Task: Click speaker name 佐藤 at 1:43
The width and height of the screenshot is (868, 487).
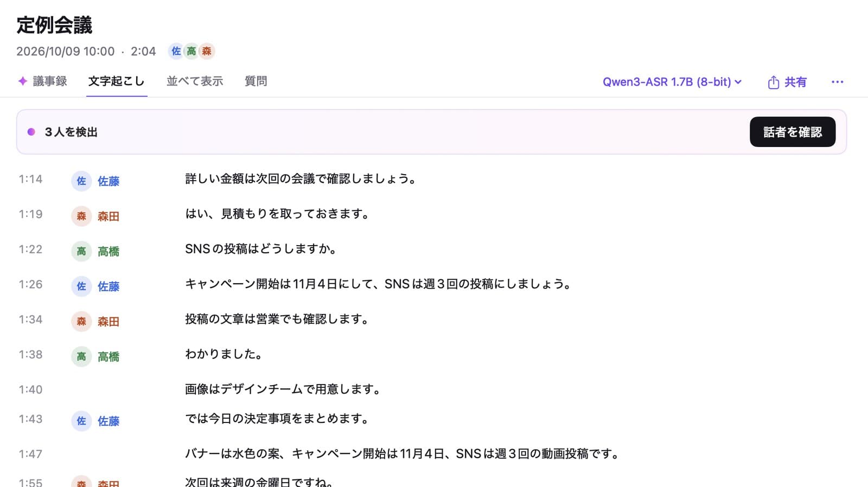Action: click(x=108, y=421)
